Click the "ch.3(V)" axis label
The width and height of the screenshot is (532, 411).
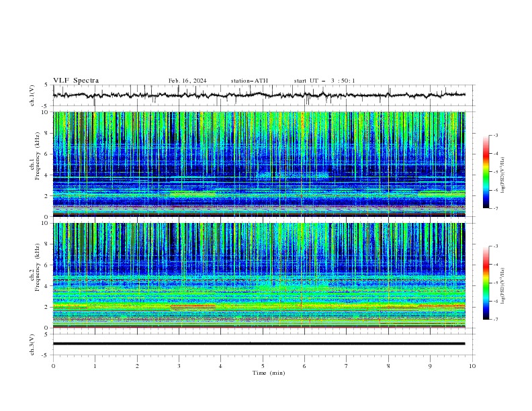tap(32, 345)
